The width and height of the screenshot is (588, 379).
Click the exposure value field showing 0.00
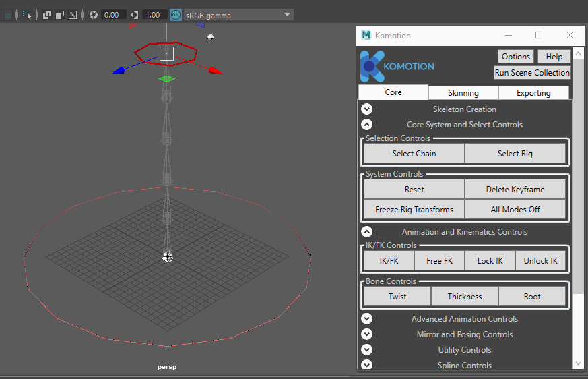112,15
